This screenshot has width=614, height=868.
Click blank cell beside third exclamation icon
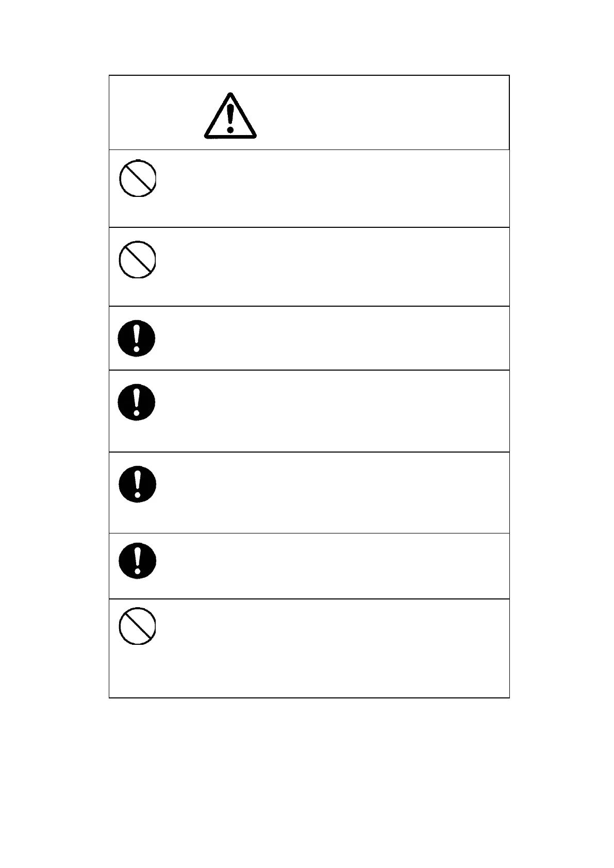coord(333,493)
